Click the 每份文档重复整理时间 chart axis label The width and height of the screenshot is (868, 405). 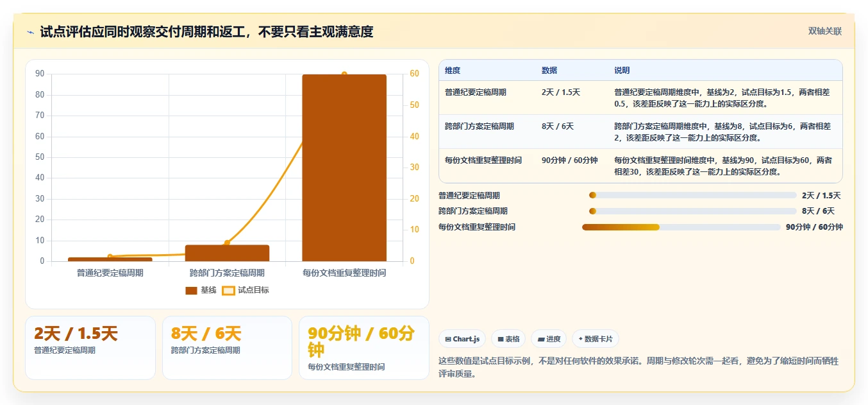[x=344, y=273]
